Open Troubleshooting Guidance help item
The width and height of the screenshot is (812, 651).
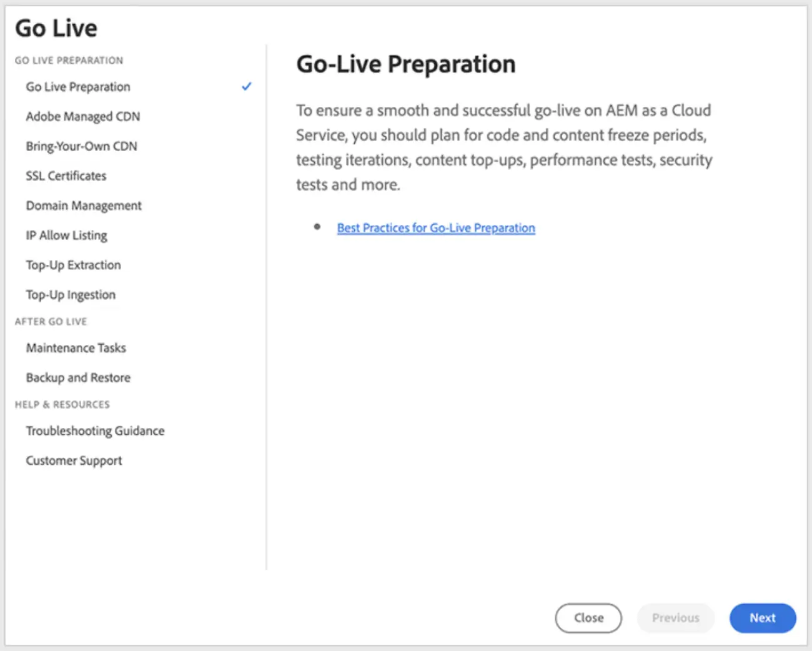[x=95, y=431]
